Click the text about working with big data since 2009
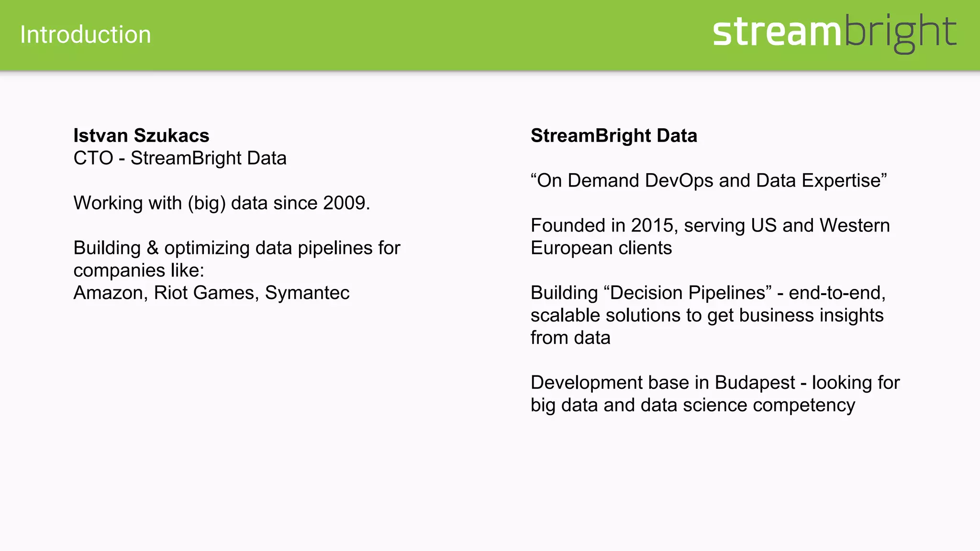Viewport: 980px width, 551px height. point(222,203)
